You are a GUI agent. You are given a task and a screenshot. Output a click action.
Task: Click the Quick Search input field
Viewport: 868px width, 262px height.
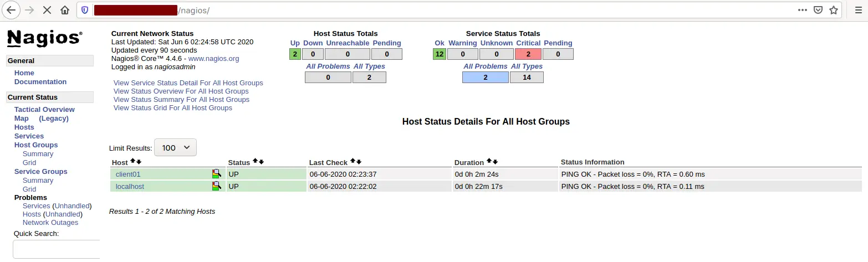(x=57, y=249)
